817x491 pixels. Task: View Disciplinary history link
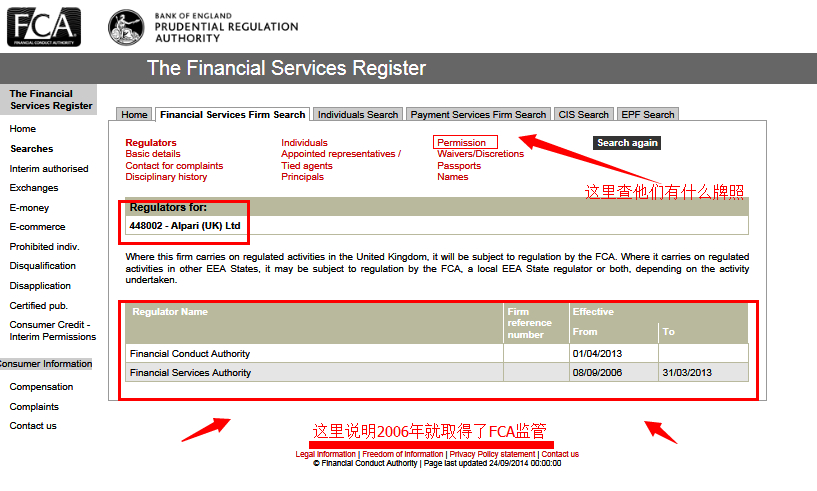pyautogui.click(x=166, y=177)
